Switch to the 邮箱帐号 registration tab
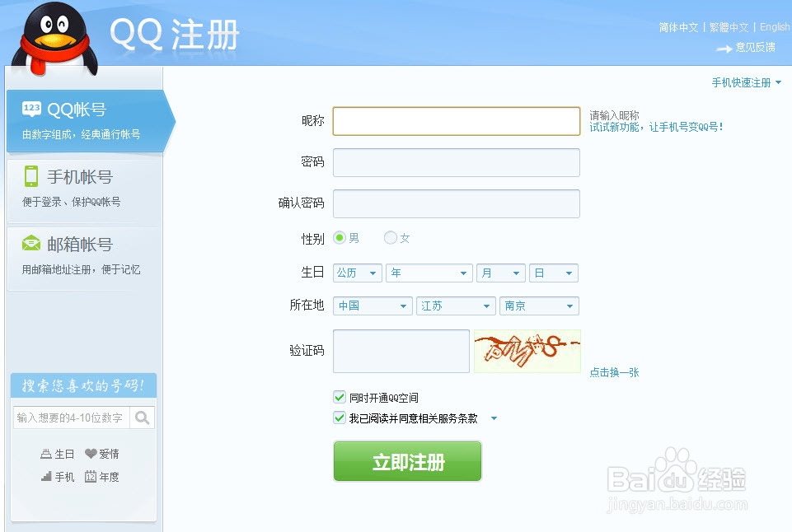 click(84, 258)
